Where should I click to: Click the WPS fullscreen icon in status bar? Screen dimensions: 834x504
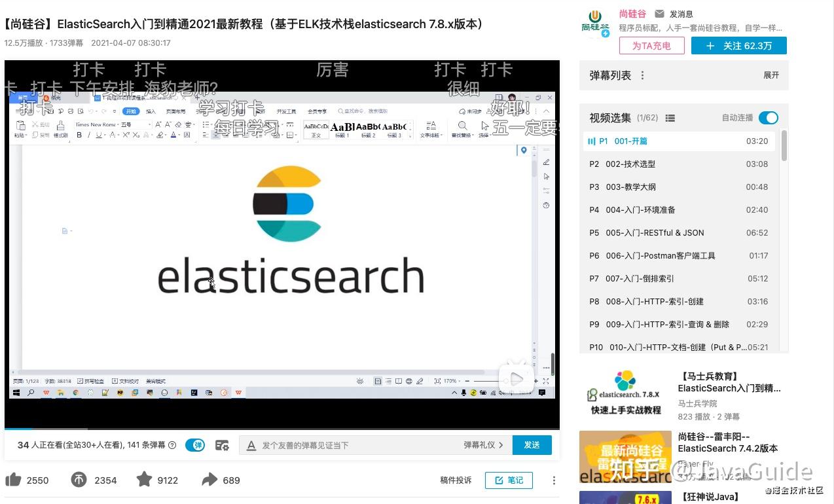tap(546, 381)
